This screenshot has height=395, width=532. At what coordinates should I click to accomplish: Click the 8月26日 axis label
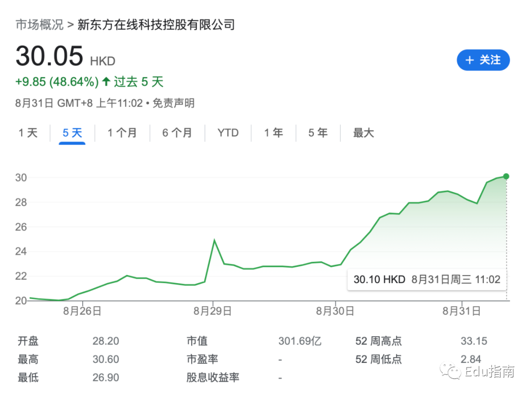click(82, 311)
